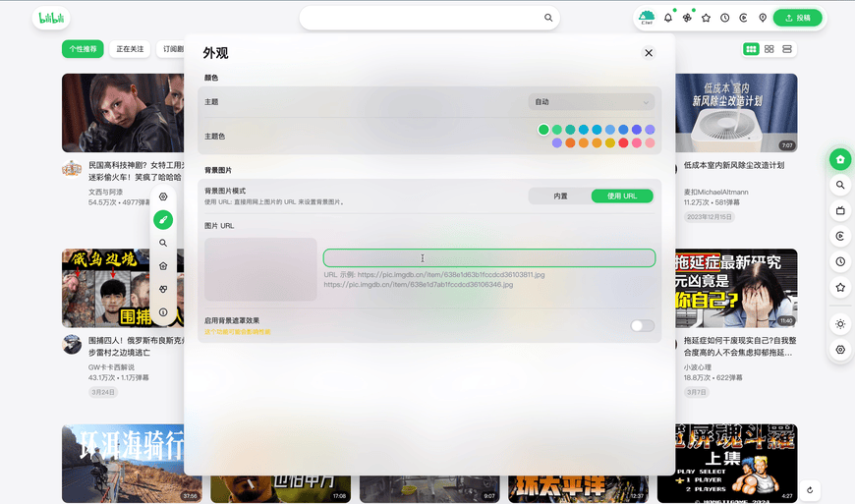Open uploader 麦扣MichaelAltmann

coord(716,192)
